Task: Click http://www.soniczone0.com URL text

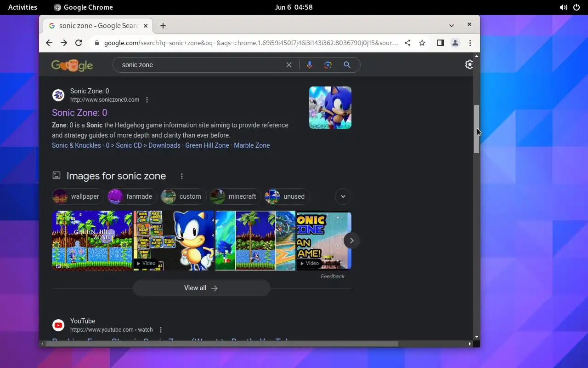Action: pyautogui.click(x=105, y=100)
